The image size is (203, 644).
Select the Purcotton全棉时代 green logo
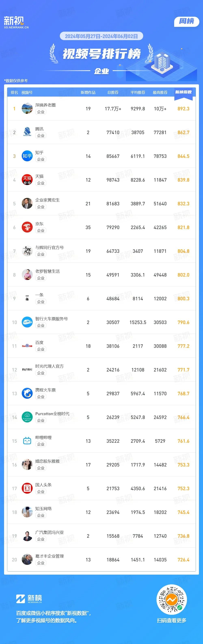point(27,417)
